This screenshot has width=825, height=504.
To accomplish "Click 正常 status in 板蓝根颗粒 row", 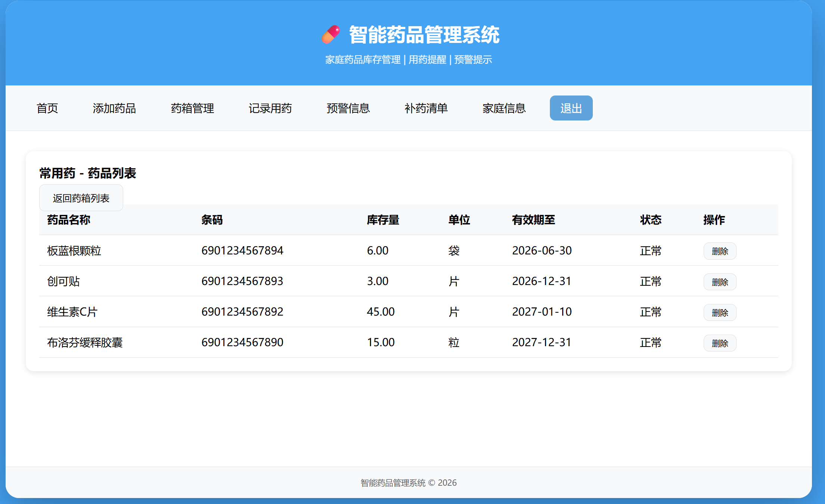I will point(651,251).
